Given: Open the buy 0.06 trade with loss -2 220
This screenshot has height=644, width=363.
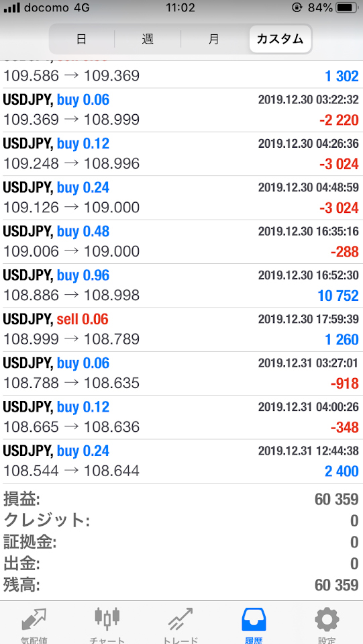Looking at the screenshot, I should pyautogui.click(x=181, y=110).
